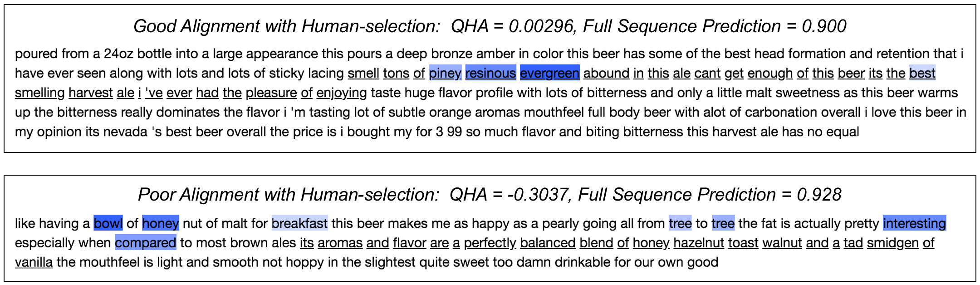This screenshot has width=980, height=285.
Task: Click the highlighted word "resinous"
Action: pyautogui.click(x=490, y=73)
